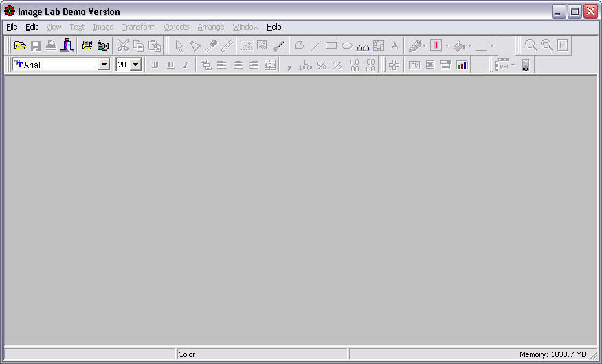The image size is (602, 364).
Task: Click the camera with folder icon
Action: tap(87, 45)
